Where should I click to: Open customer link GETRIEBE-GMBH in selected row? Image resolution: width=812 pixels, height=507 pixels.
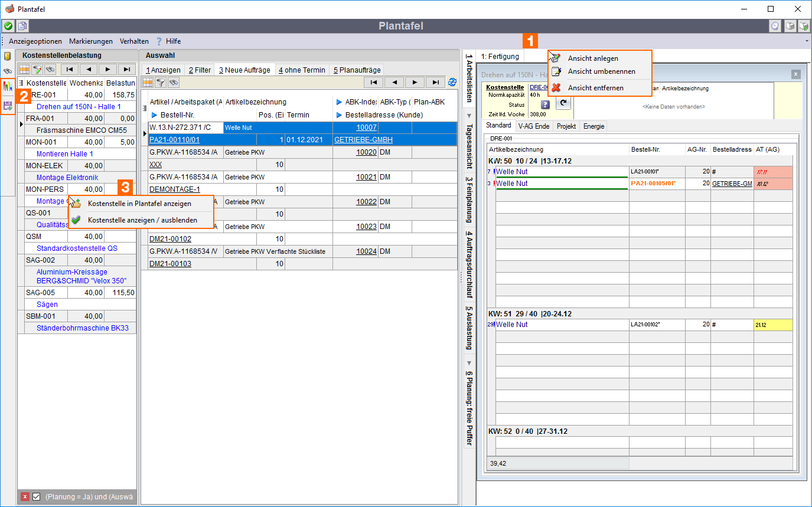click(x=363, y=140)
